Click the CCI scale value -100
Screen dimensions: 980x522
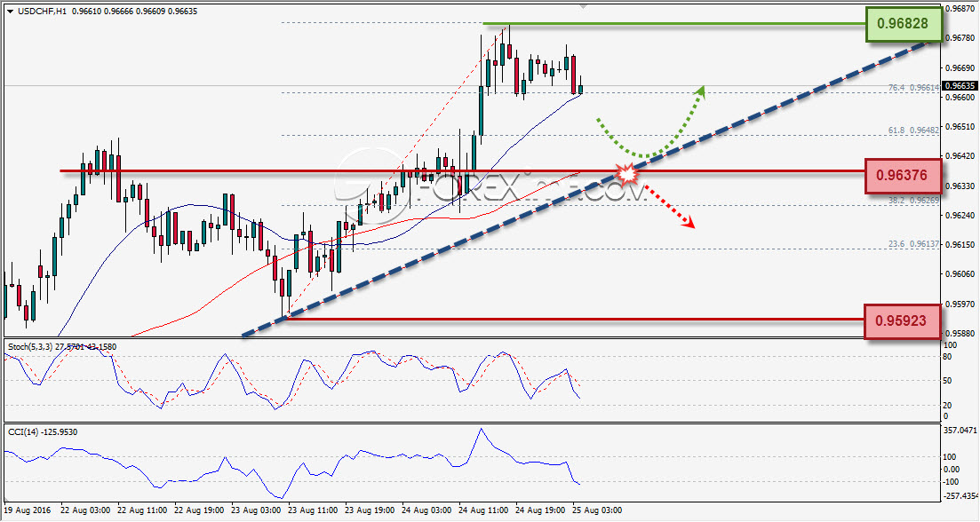[x=952, y=481]
